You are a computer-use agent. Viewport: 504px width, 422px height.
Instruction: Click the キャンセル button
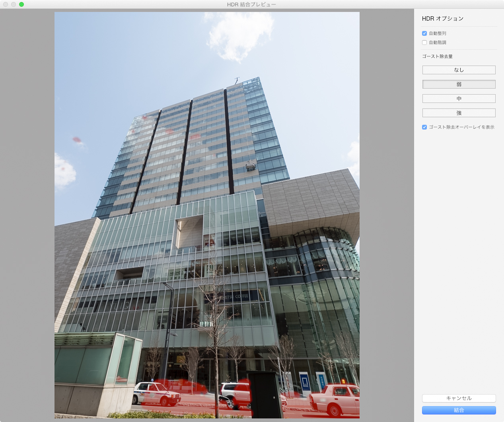pos(459,398)
